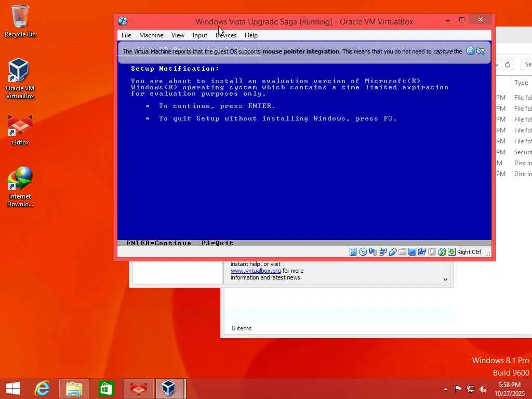The height and width of the screenshot is (399, 532).
Task: Click the recording status indicator
Action: (422, 252)
